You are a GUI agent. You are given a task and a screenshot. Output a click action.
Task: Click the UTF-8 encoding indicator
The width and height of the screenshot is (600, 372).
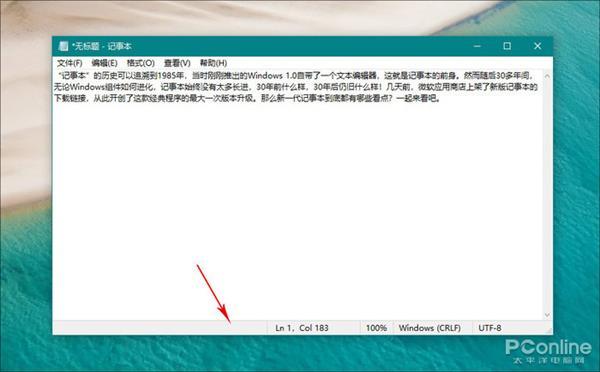tap(490, 328)
